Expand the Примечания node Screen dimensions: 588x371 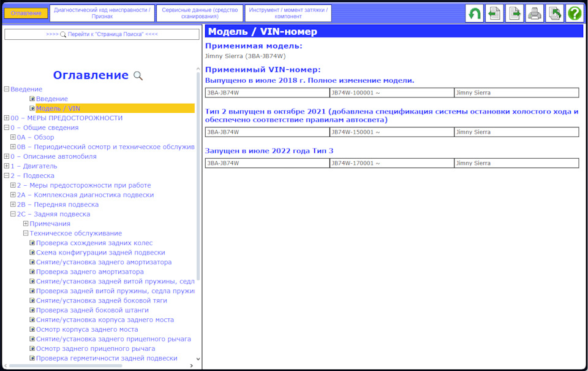[26, 224]
